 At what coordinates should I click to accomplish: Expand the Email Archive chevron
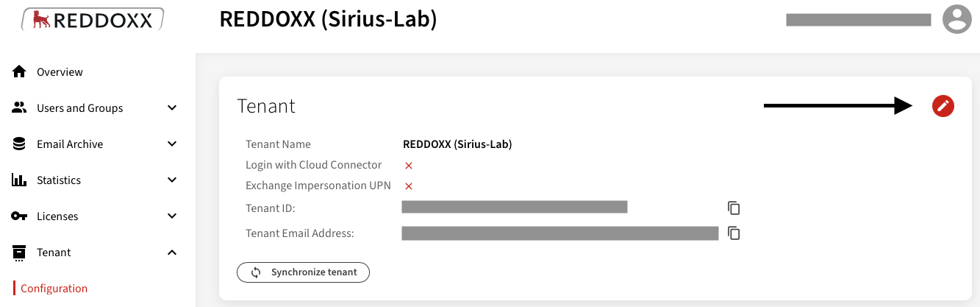(172, 144)
